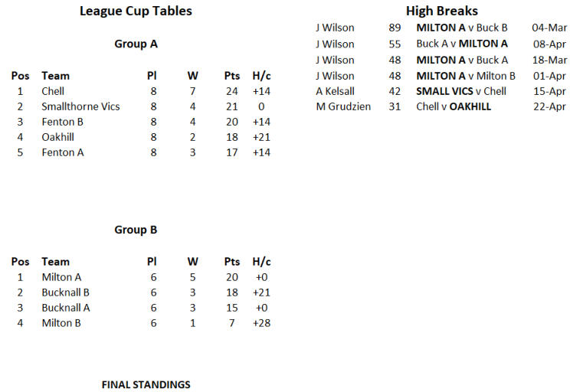Select the 04-Mar date entry

point(549,28)
